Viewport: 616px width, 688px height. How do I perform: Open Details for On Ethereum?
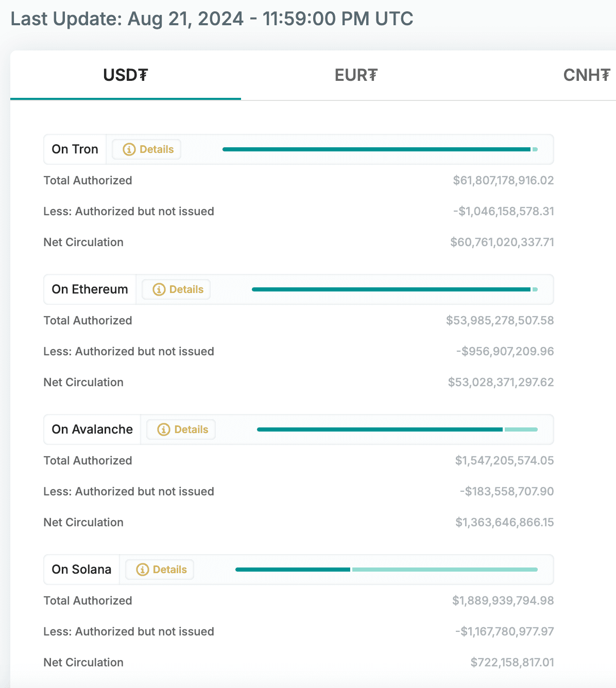coord(176,289)
